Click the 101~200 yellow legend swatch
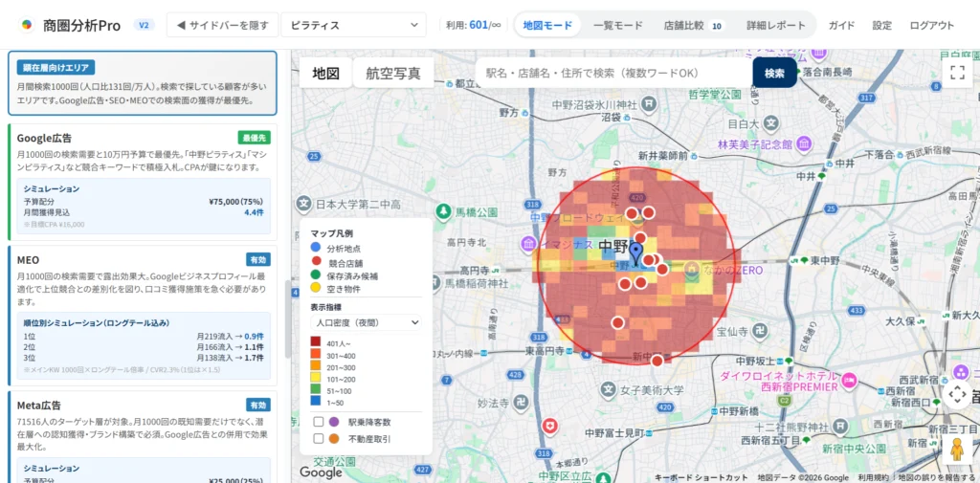This screenshot has width=980, height=483. point(316,378)
